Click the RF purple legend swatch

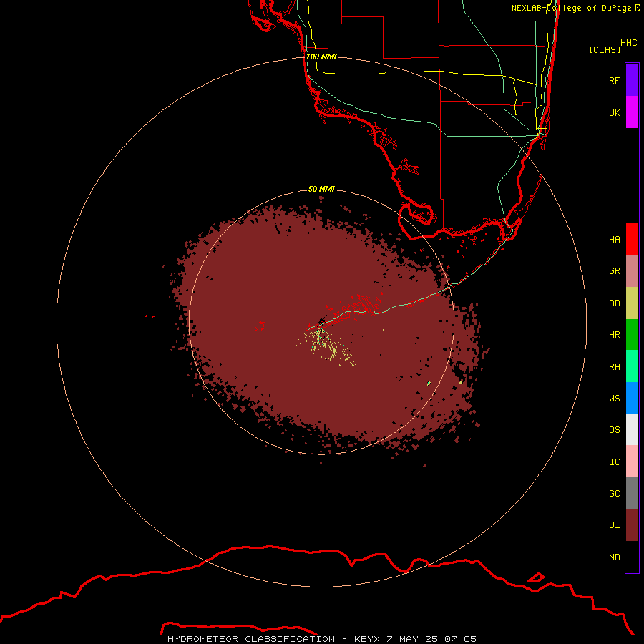pos(632,80)
